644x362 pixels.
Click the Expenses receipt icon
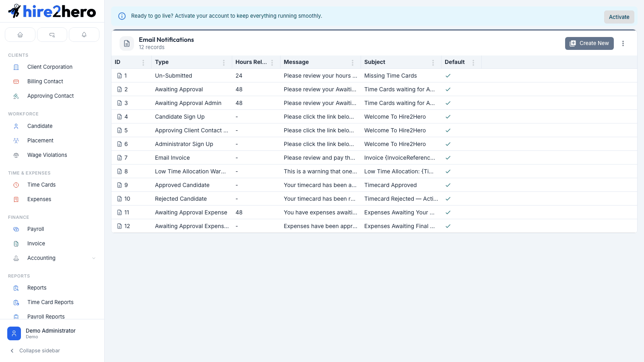tap(16, 200)
